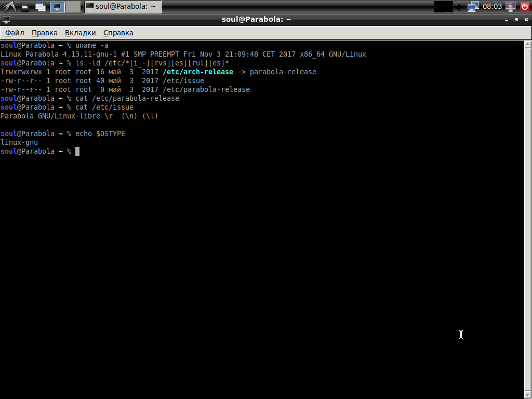
Task: Maximize or restore the terminal window
Action: 516,20
